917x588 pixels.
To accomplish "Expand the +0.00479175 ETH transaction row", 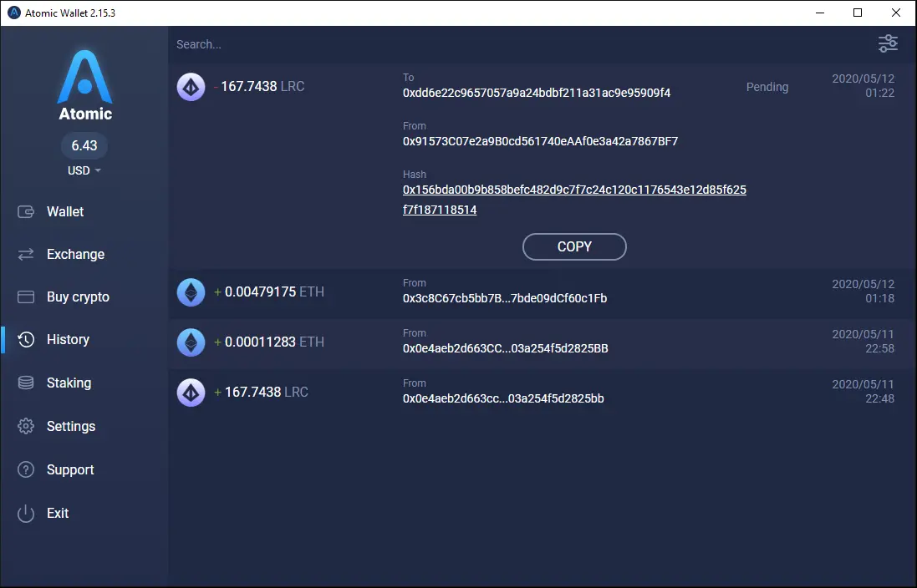I will pyautogui.click(x=543, y=292).
